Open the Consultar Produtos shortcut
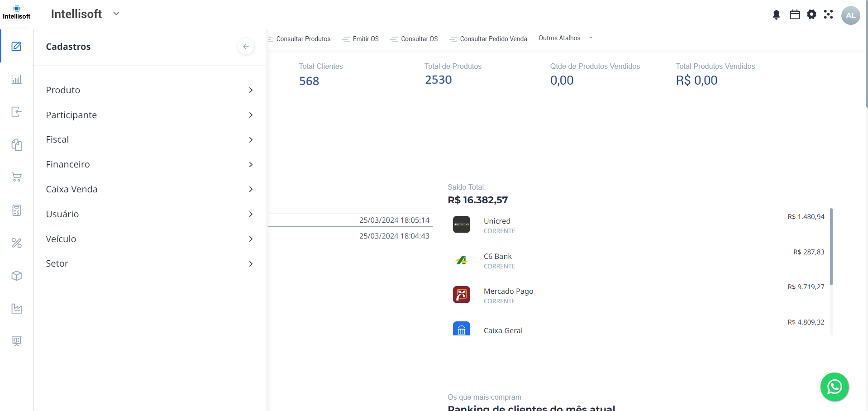 [300, 39]
